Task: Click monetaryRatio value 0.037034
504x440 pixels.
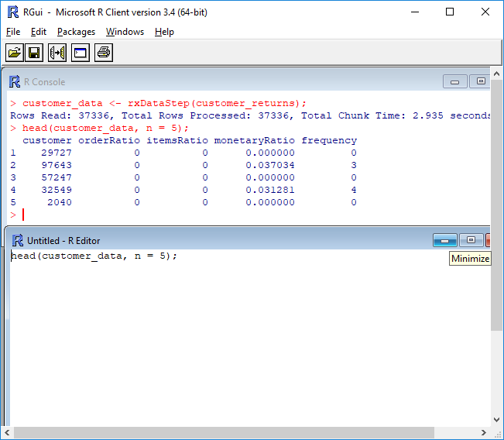Action: point(270,165)
